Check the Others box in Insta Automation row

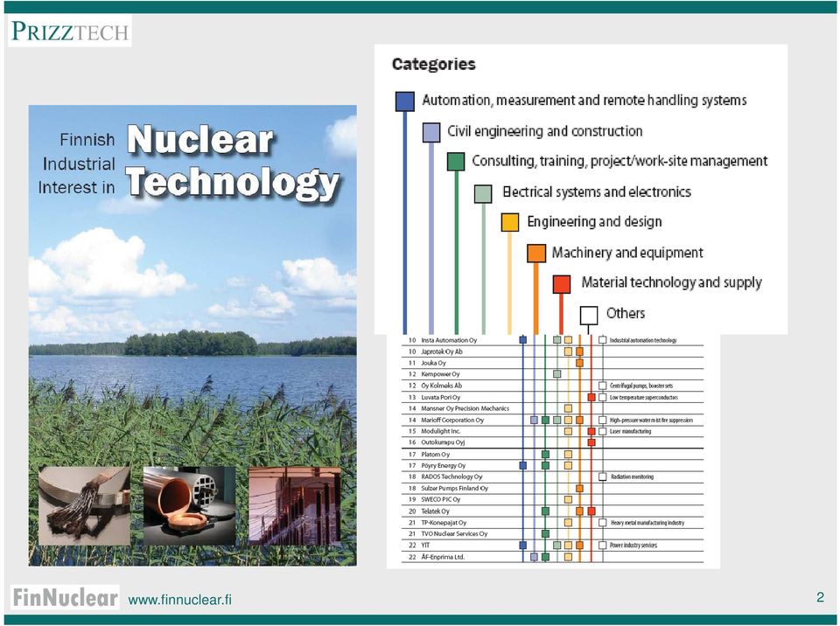pos(603,340)
